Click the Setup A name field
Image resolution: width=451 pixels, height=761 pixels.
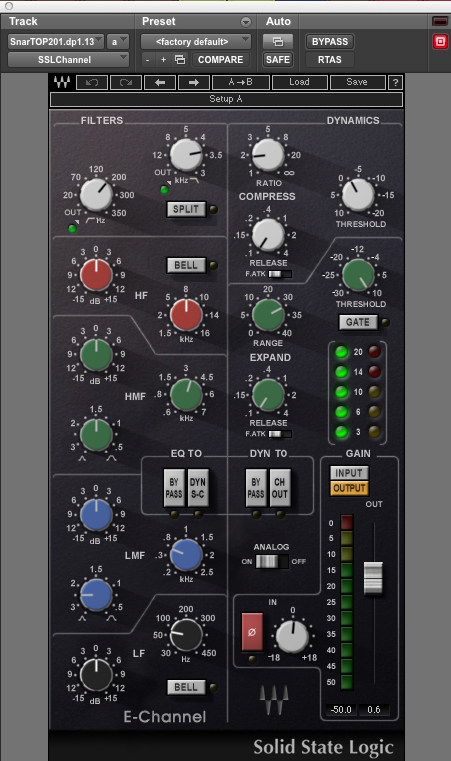point(226,99)
